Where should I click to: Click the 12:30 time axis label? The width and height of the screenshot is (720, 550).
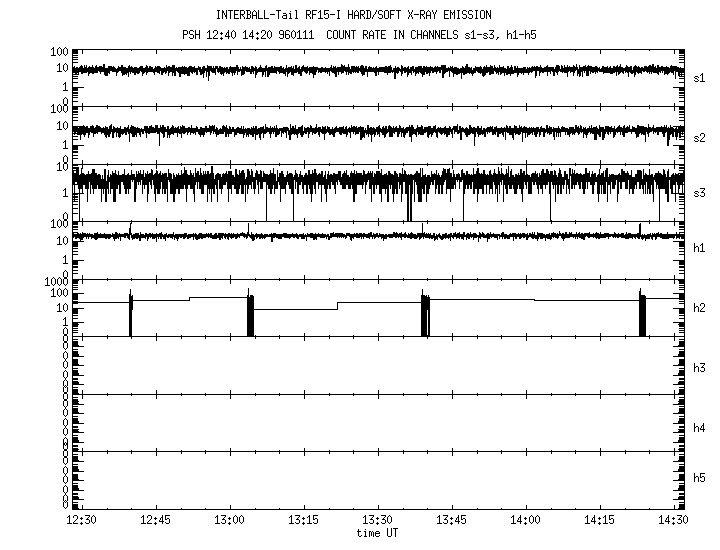(81, 520)
